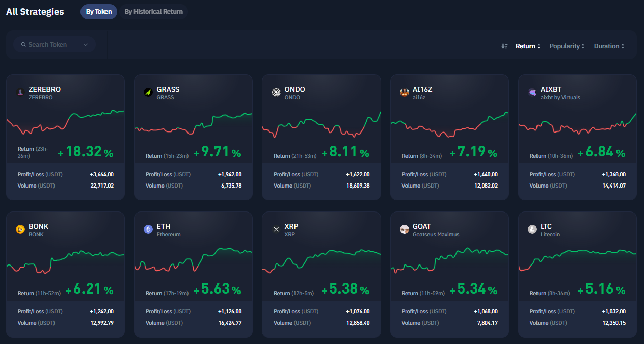Open the AI16Z strategy title

coord(423,89)
